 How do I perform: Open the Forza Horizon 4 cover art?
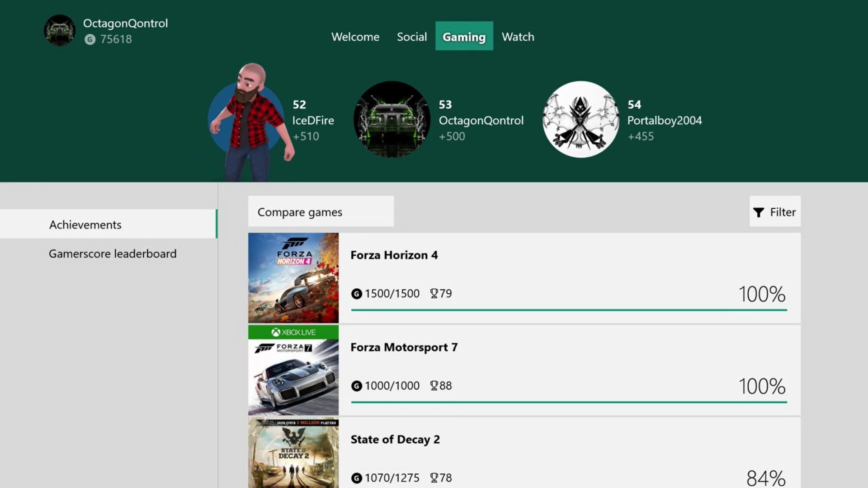click(x=293, y=278)
